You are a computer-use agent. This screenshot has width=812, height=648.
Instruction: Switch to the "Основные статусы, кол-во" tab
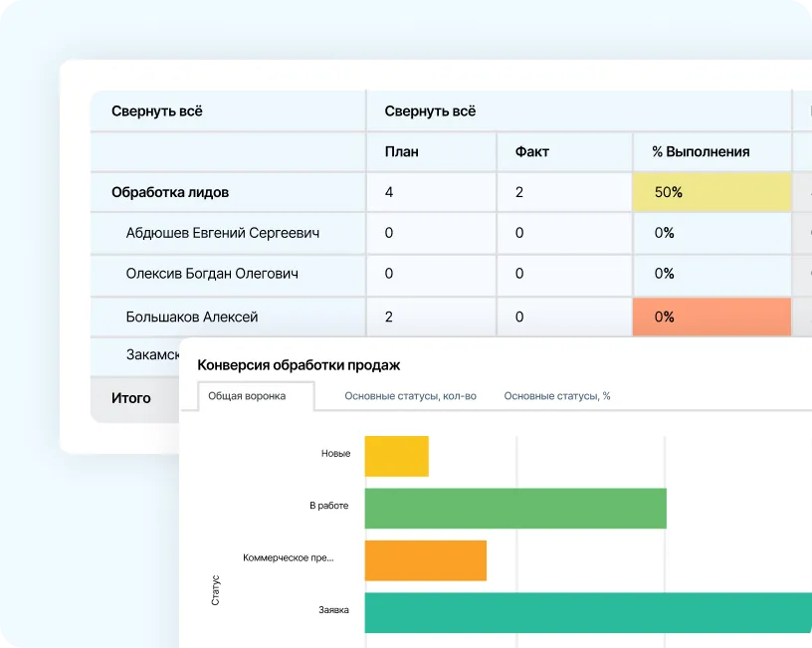410,396
